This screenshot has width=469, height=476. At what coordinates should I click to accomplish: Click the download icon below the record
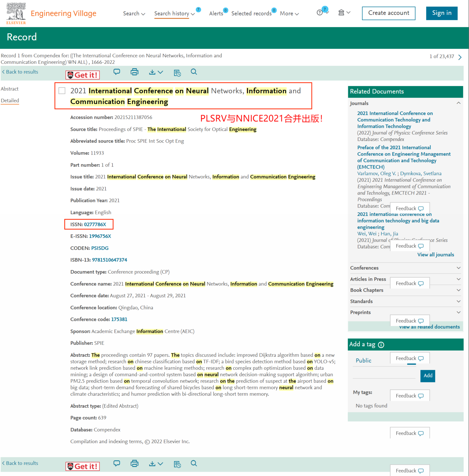(x=152, y=464)
